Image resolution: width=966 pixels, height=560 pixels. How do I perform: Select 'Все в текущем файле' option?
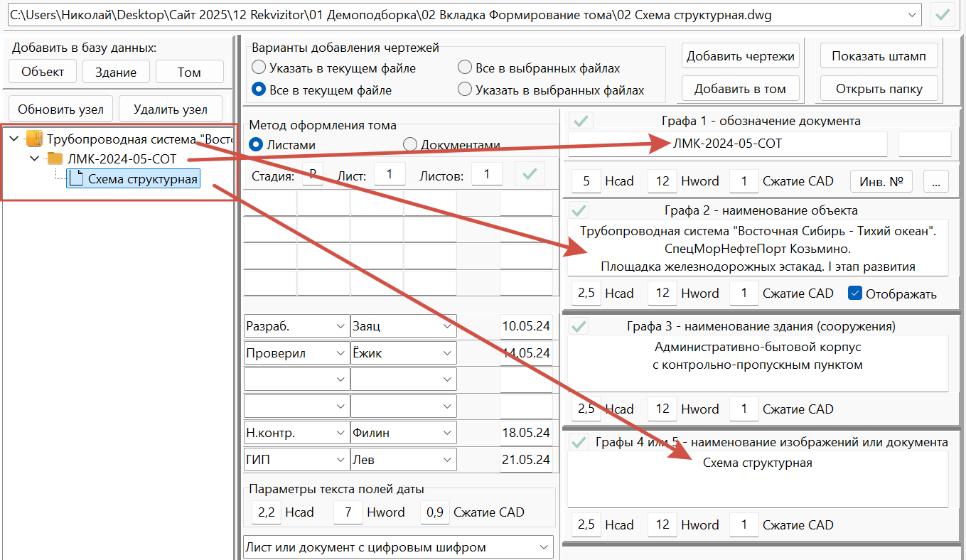tap(259, 90)
